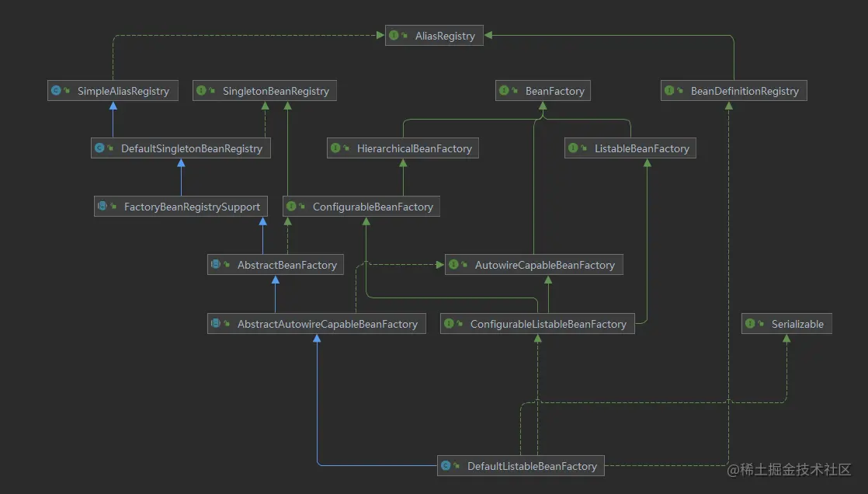Click the AbstractBeanFactory abstract class icon
868x494 pixels.
216,264
